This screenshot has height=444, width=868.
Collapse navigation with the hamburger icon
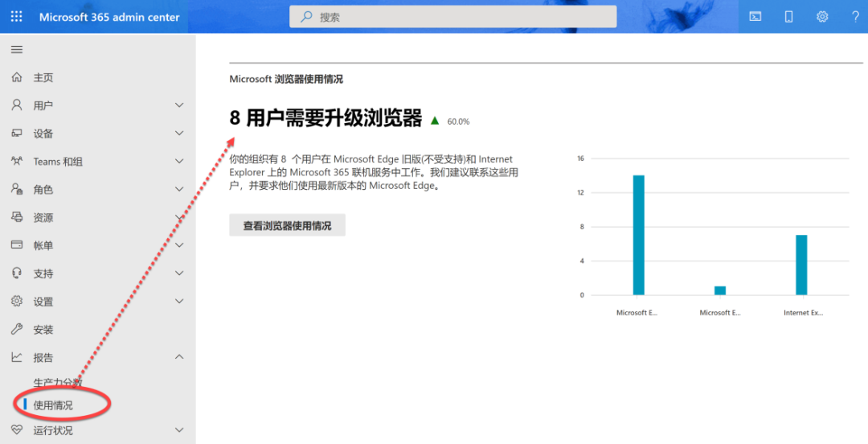(x=17, y=49)
